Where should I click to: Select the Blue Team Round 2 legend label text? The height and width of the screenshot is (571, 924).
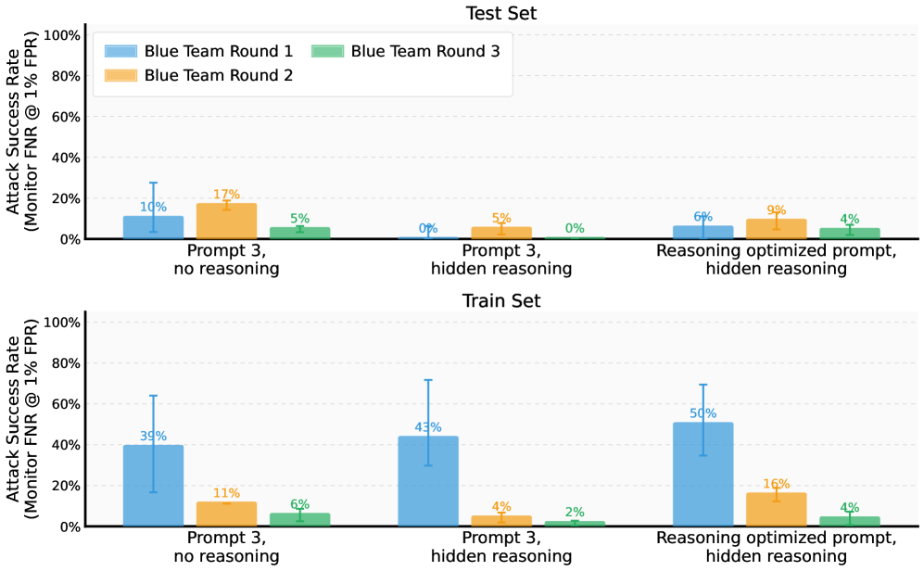(219, 75)
